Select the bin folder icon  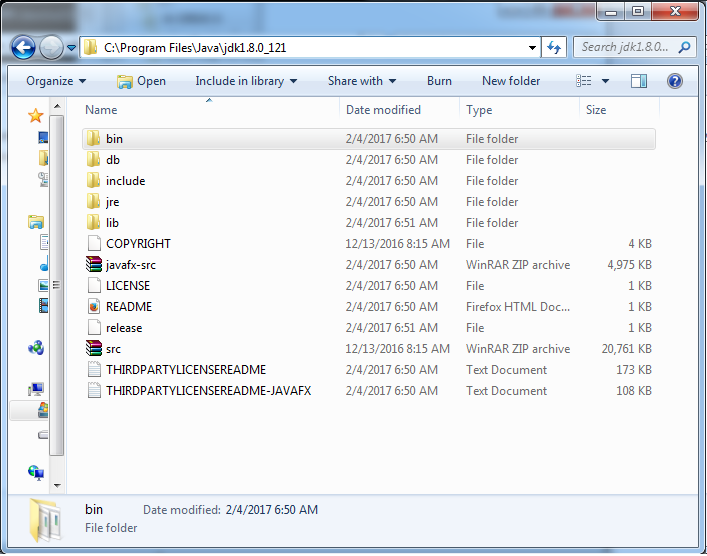pyautogui.click(x=93, y=138)
